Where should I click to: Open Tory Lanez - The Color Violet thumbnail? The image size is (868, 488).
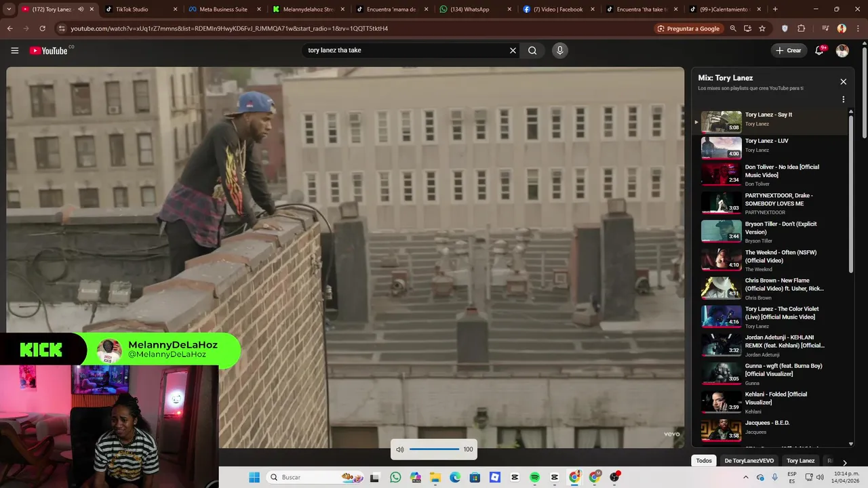click(x=721, y=317)
